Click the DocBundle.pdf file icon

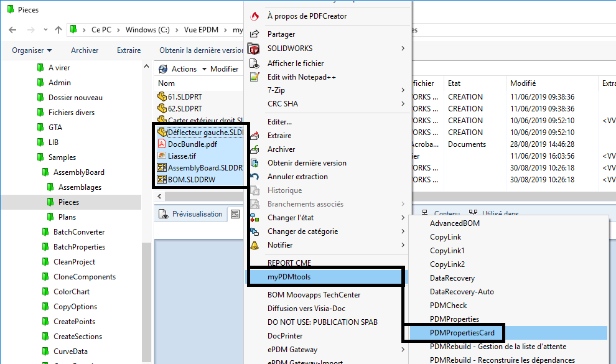(162, 144)
